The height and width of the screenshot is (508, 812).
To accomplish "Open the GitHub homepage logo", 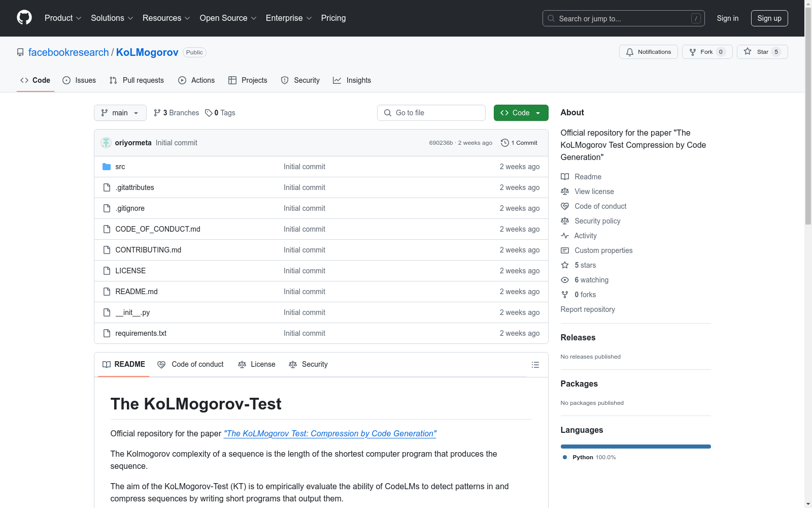I will tap(24, 18).
